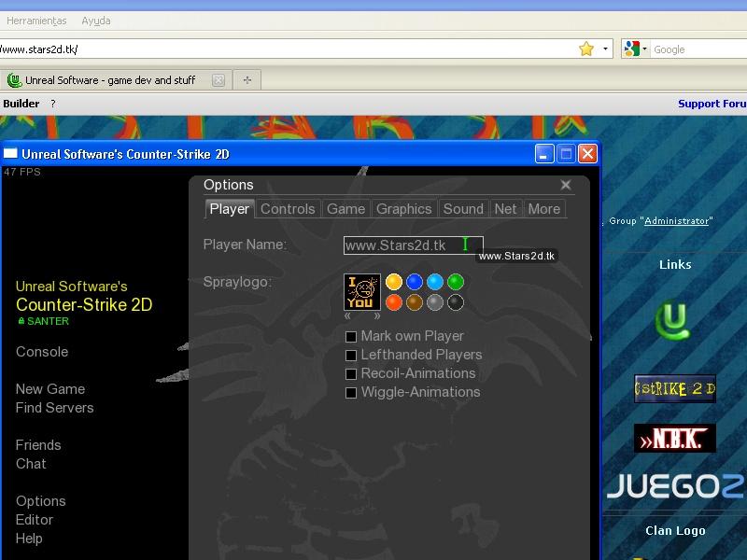Pick the black spraylogo color
Viewport: 747px width, 560px height.
coord(456,302)
